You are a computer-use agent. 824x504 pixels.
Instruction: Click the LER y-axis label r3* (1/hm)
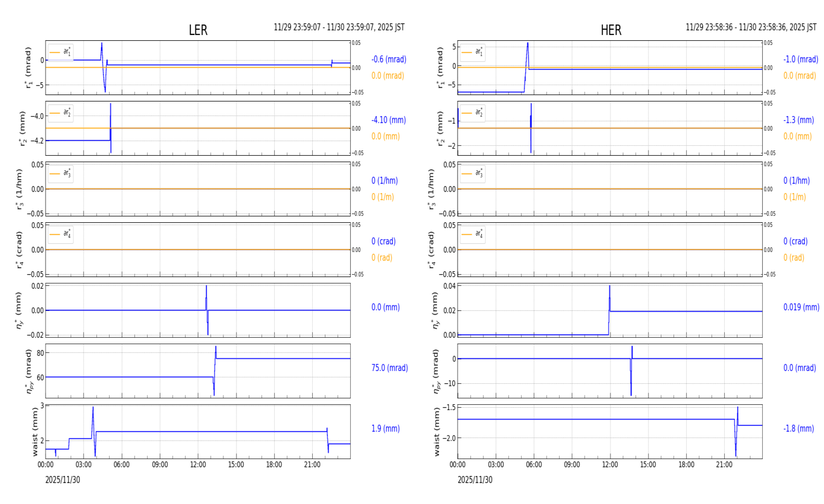[x=19, y=189]
